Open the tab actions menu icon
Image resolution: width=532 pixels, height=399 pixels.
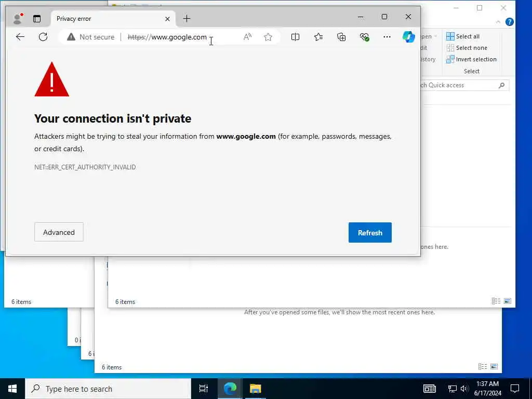(37, 19)
